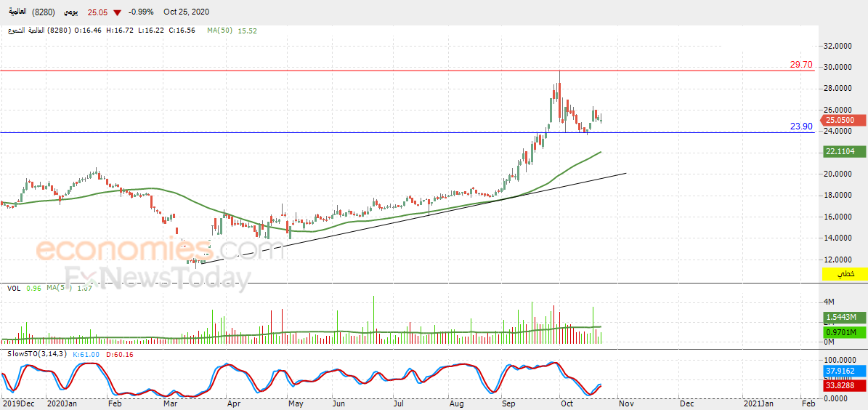Click the VOL indicator label
The width and height of the screenshot is (868, 410).
click(15, 288)
